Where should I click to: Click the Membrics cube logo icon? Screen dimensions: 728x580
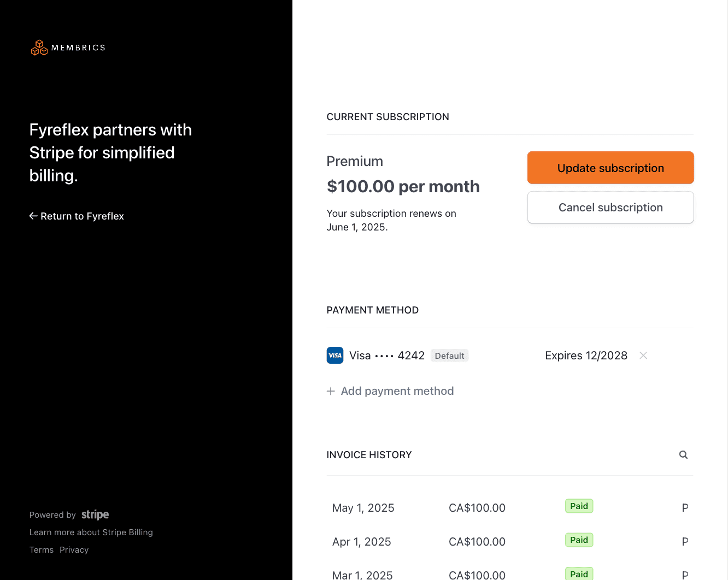tap(39, 48)
